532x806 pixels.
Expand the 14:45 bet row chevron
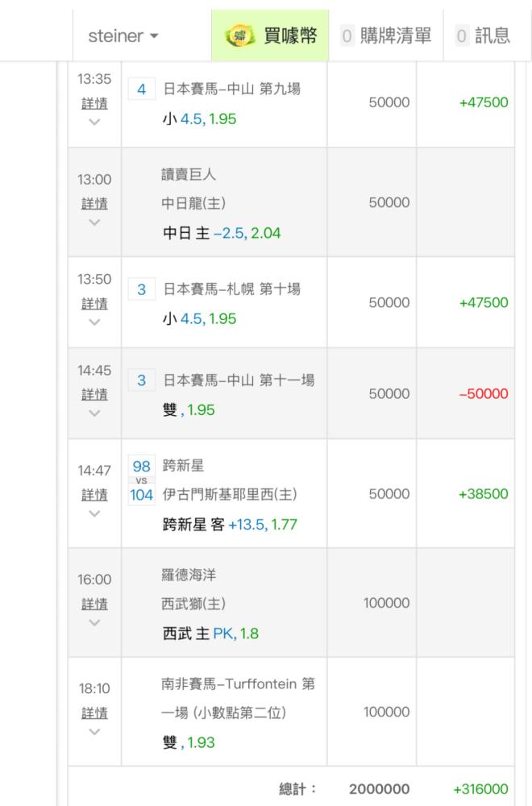(x=94, y=413)
